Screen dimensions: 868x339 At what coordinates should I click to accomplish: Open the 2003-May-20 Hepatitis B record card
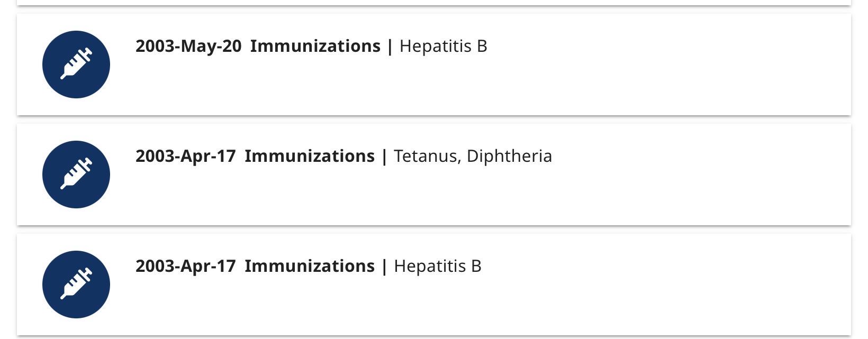pos(476,85)
